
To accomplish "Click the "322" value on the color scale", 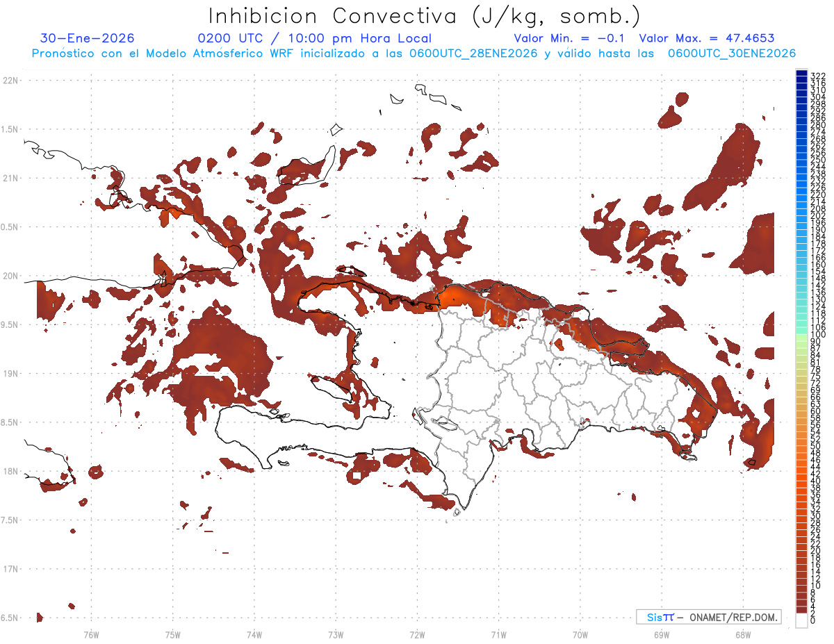I will point(818,76).
